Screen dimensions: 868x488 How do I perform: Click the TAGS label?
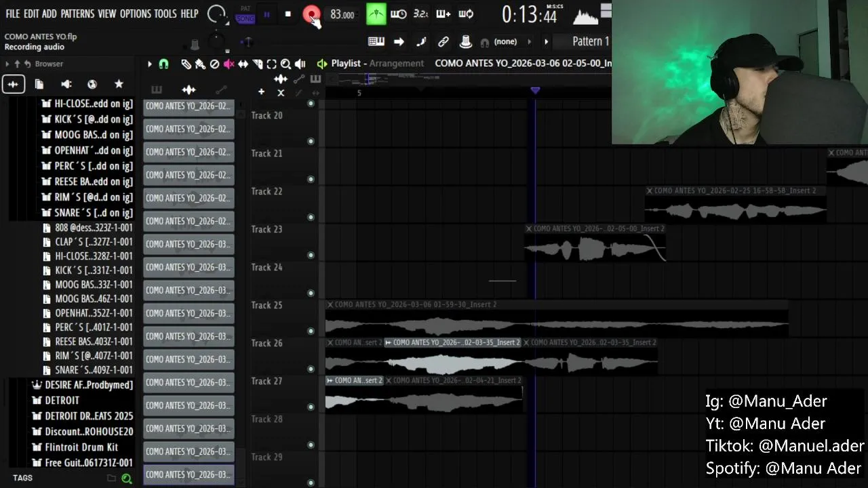pos(22,478)
